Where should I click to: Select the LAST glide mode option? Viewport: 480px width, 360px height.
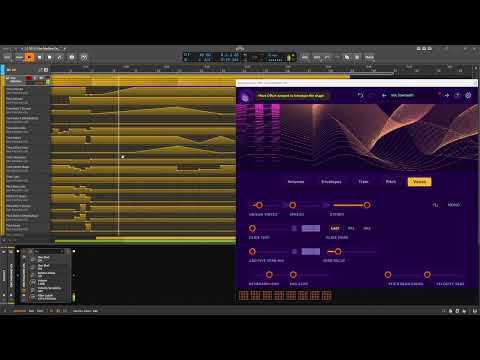coord(335,228)
